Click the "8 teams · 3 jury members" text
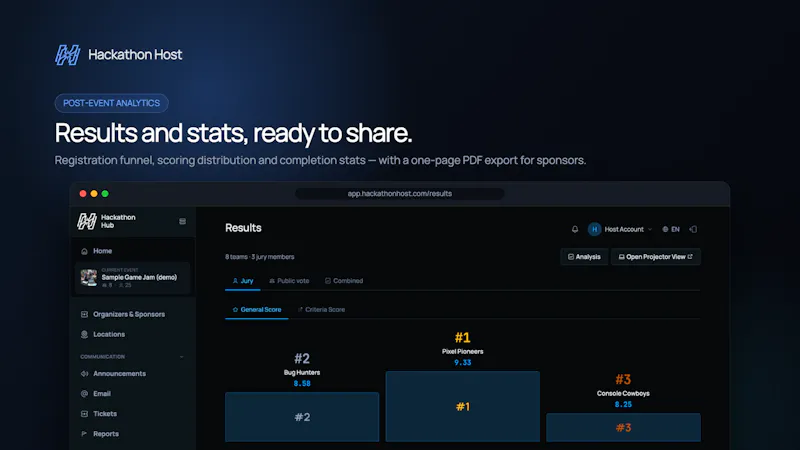Screen dimensions: 800x450 260,257
